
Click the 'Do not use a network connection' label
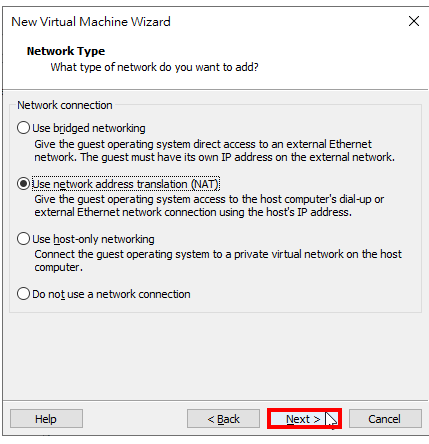[111, 294]
